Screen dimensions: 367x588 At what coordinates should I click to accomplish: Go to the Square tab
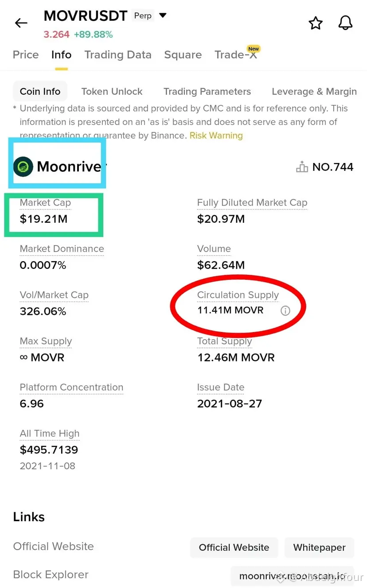pyautogui.click(x=183, y=55)
